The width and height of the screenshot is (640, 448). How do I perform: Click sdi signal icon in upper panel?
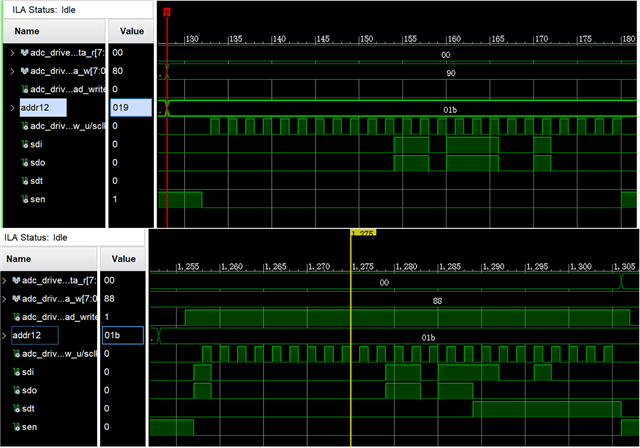(x=25, y=144)
